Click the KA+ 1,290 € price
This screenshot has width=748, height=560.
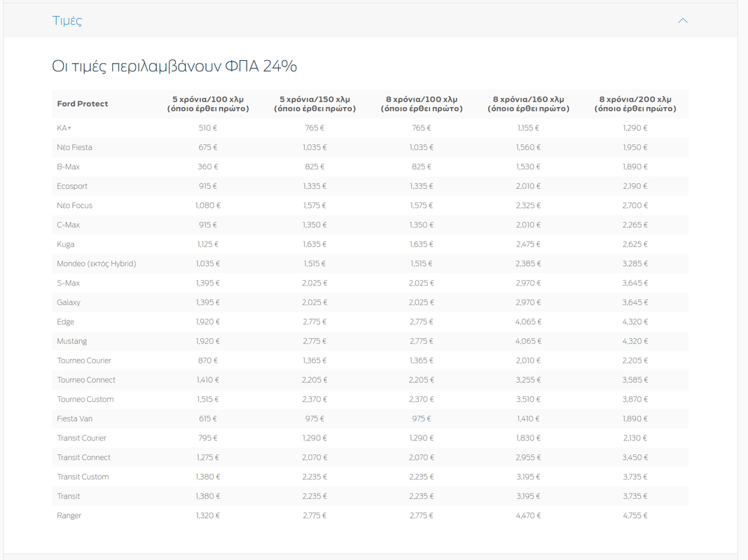pyautogui.click(x=635, y=128)
